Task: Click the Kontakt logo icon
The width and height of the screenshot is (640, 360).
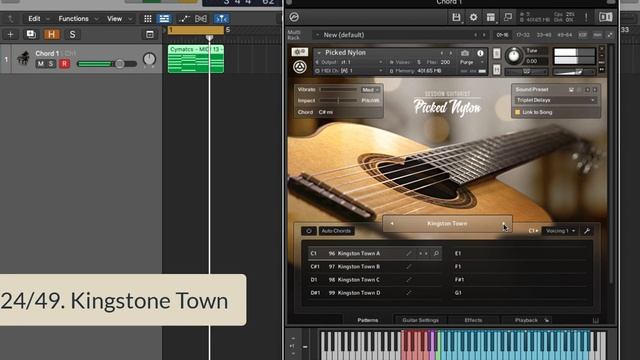Action: click(294, 17)
